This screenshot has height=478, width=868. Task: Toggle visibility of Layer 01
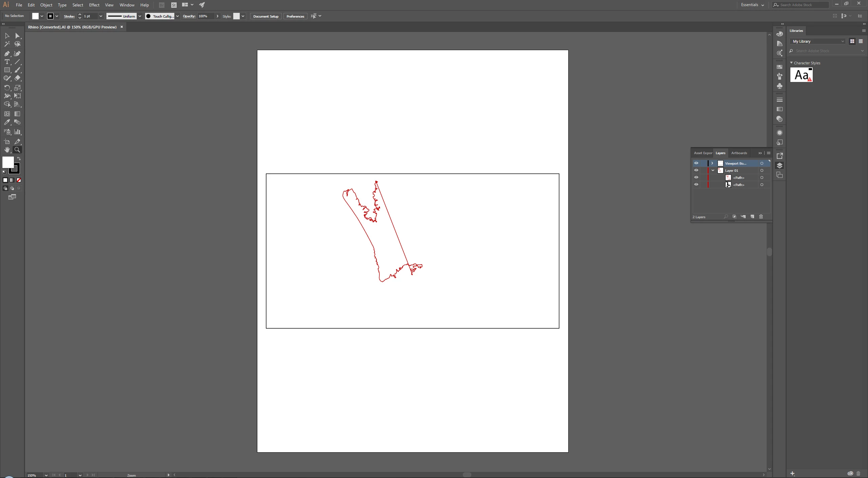[x=696, y=170]
